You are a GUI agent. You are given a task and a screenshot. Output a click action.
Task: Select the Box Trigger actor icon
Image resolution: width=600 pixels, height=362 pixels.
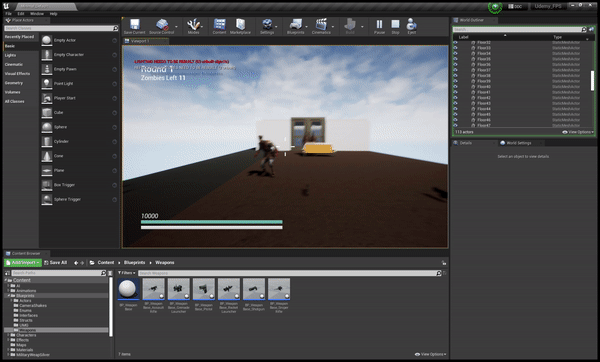point(47,185)
